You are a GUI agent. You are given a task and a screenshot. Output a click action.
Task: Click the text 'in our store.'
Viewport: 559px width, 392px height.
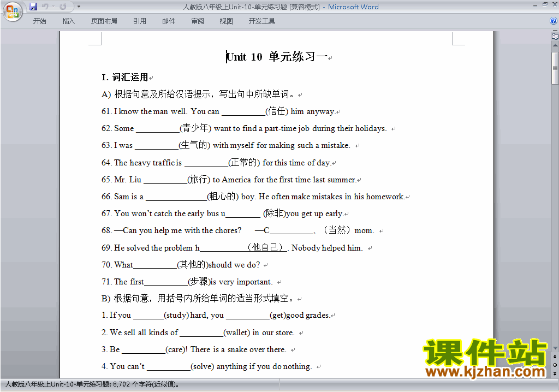[x=273, y=333]
